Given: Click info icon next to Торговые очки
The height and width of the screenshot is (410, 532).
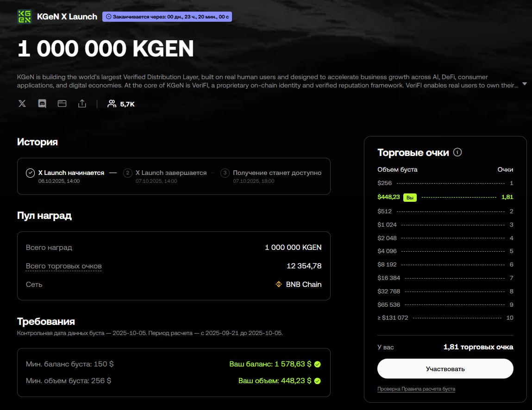Looking at the screenshot, I should coord(457,152).
